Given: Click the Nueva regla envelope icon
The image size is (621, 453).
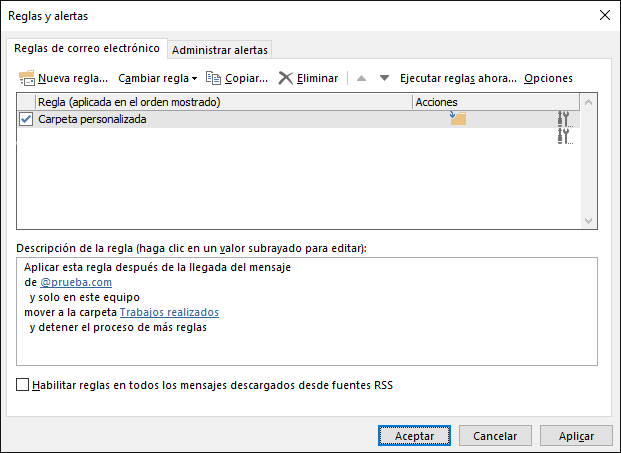Looking at the screenshot, I should (x=27, y=78).
